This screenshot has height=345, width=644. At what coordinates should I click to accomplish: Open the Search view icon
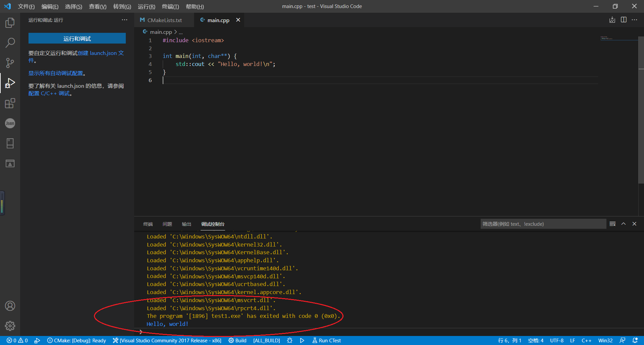10,43
